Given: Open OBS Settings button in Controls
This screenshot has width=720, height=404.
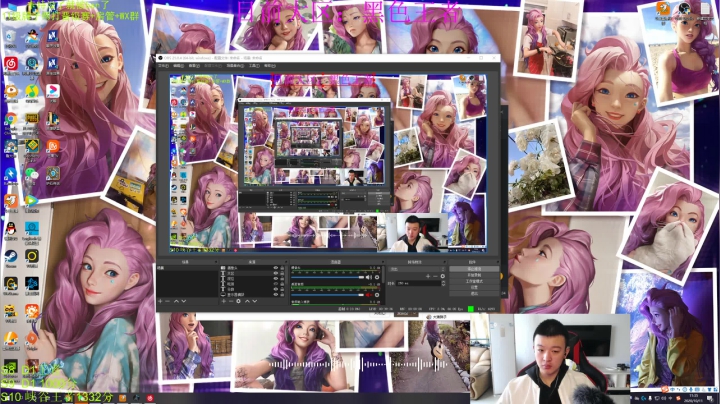Looking at the screenshot, I should pos(474,287).
